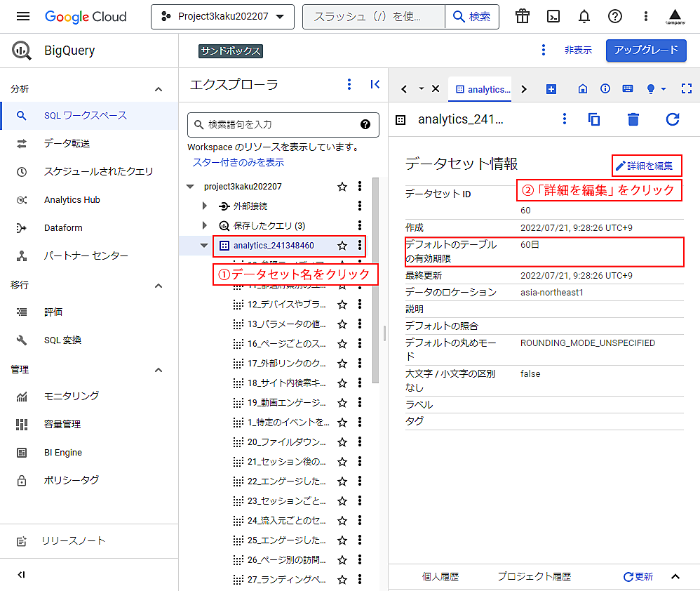700x591 pixels.
Task: Switch to the プロジェクト履歴 tab
Action: click(x=534, y=576)
